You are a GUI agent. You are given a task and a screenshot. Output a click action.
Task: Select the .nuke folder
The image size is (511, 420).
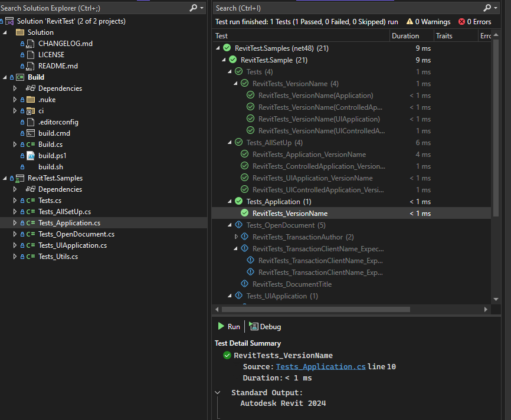pos(47,100)
